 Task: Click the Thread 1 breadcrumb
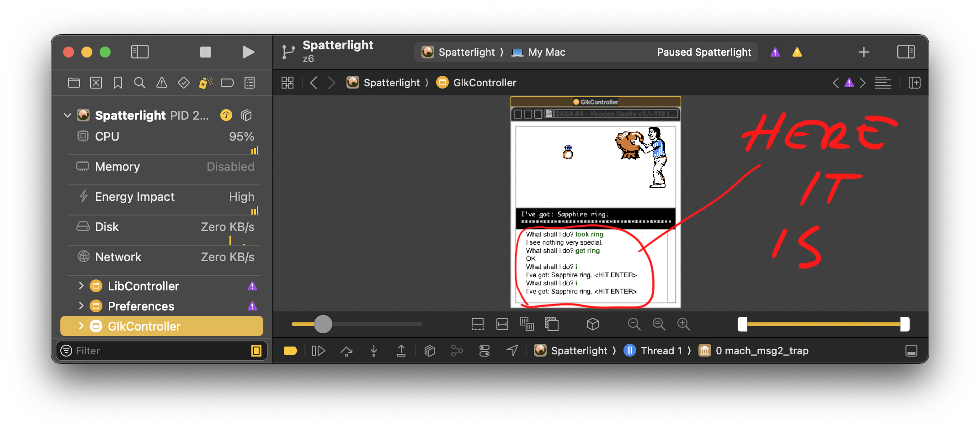660,351
